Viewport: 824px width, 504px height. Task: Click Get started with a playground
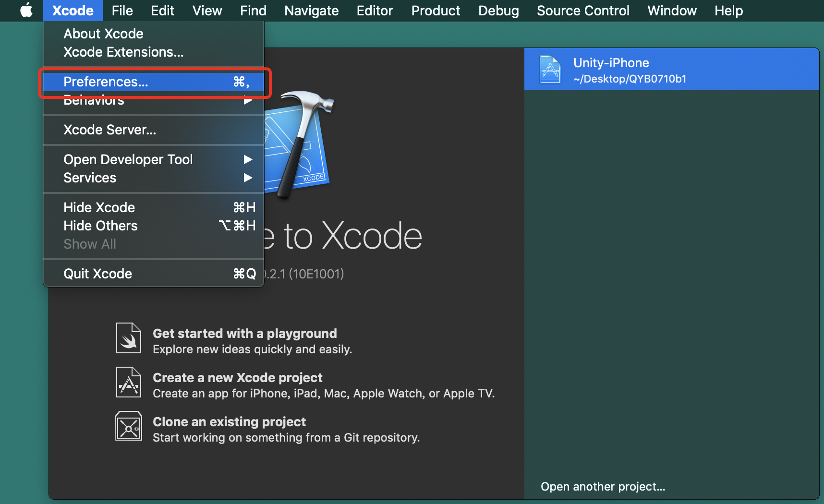[245, 334]
